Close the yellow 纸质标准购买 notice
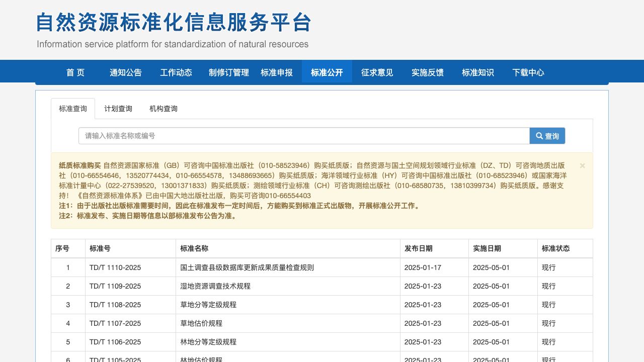The width and height of the screenshot is (644, 362). [x=582, y=165]
